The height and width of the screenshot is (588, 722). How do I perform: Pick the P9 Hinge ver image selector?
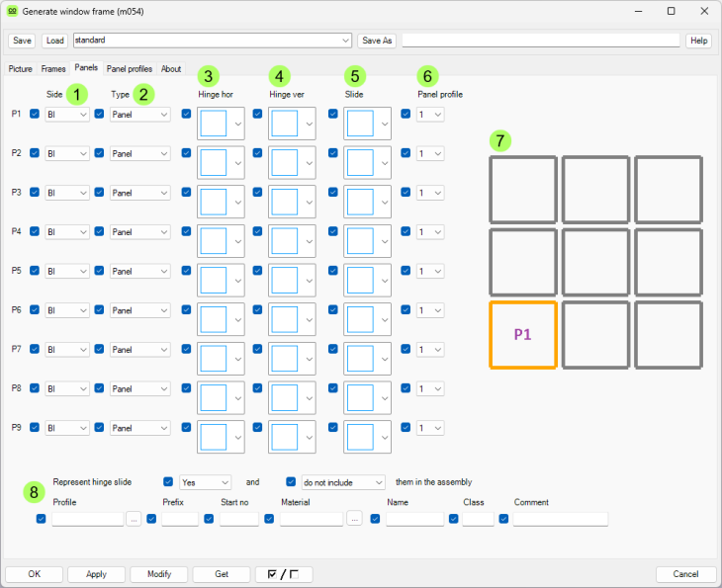pyautogui.click(x=292, y=437)
